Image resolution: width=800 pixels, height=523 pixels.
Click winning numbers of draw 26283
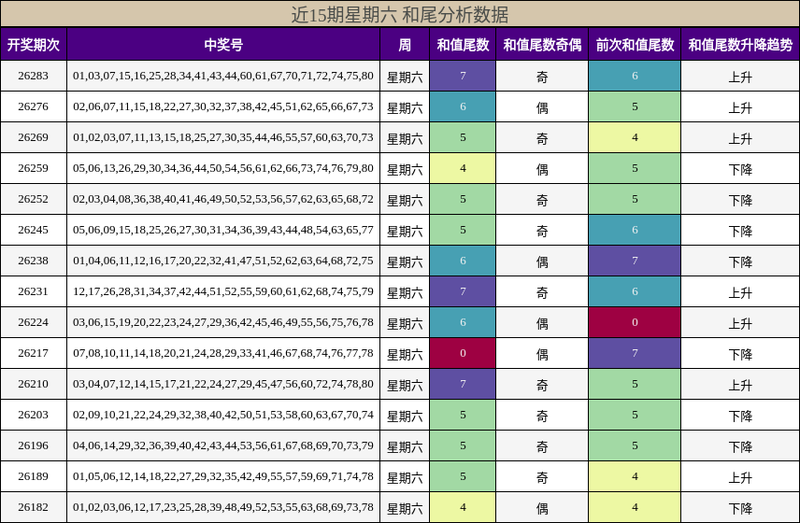[223, 76]
